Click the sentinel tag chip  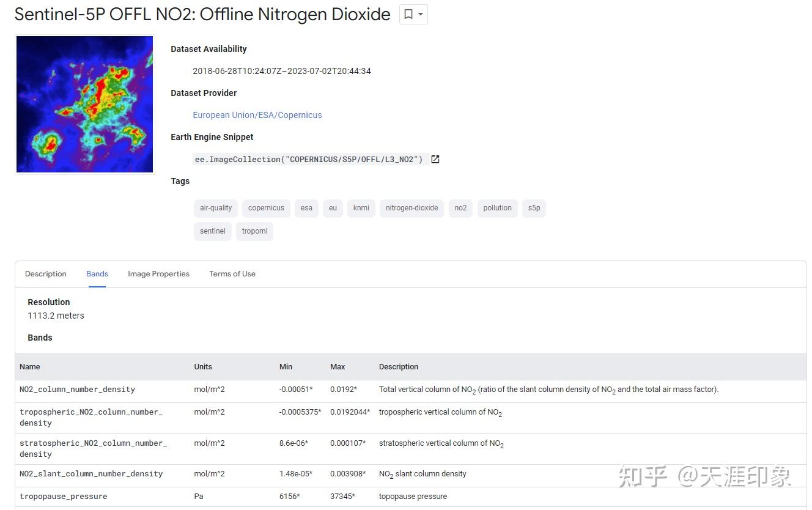[213, 231]
